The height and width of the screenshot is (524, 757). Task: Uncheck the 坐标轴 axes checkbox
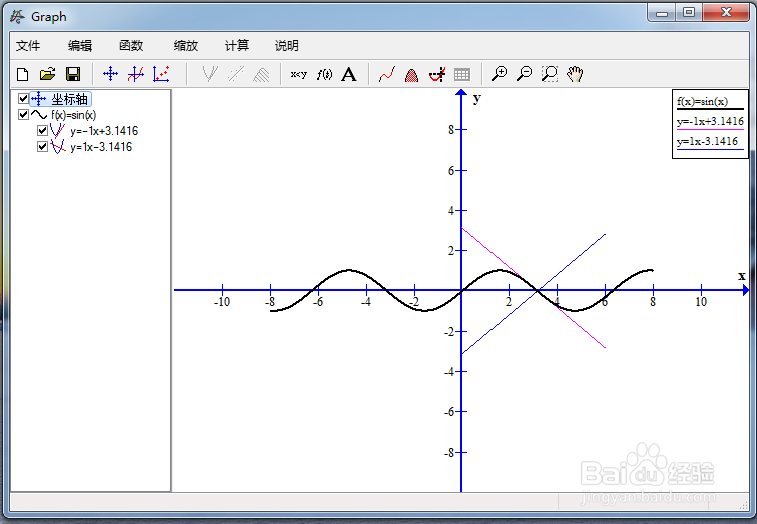[23, 99]
